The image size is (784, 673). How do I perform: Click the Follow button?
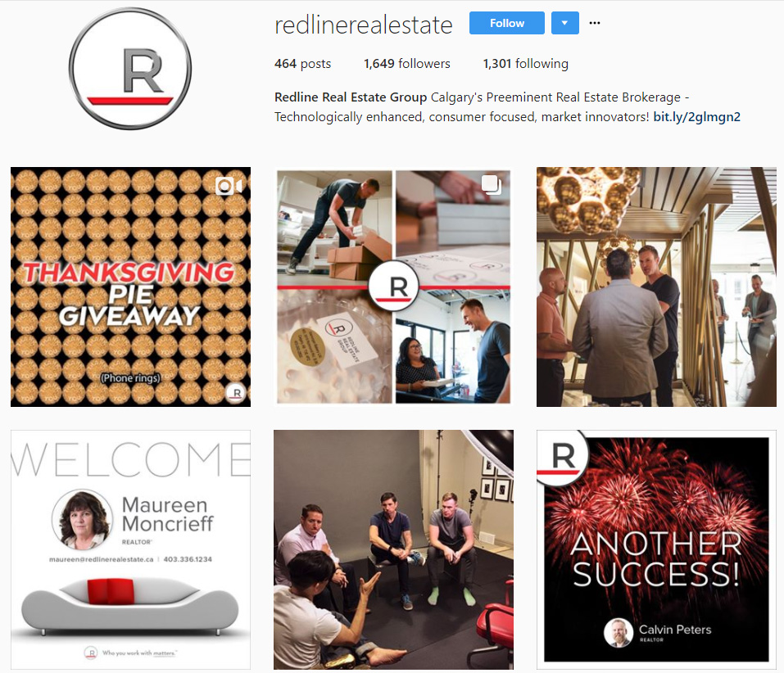[x=506, y=23]
